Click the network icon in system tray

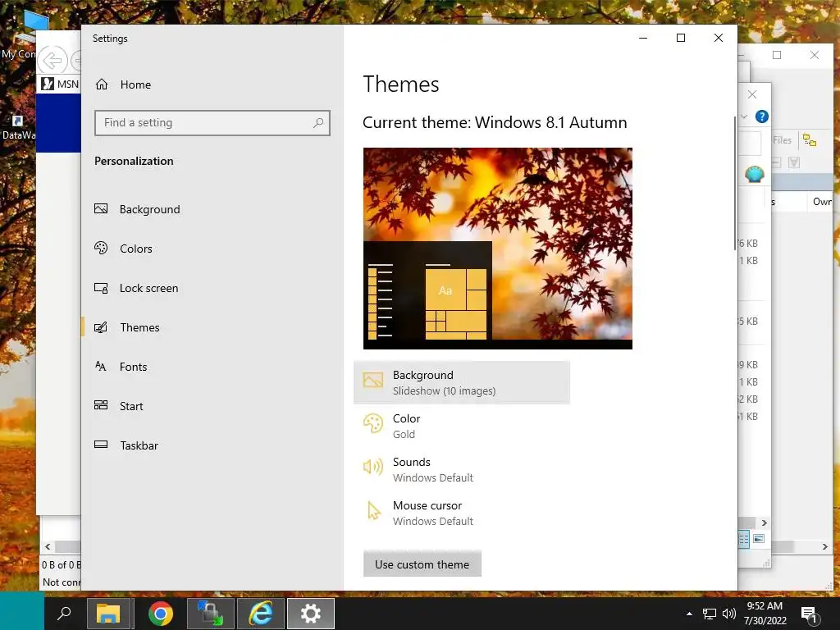710,614
